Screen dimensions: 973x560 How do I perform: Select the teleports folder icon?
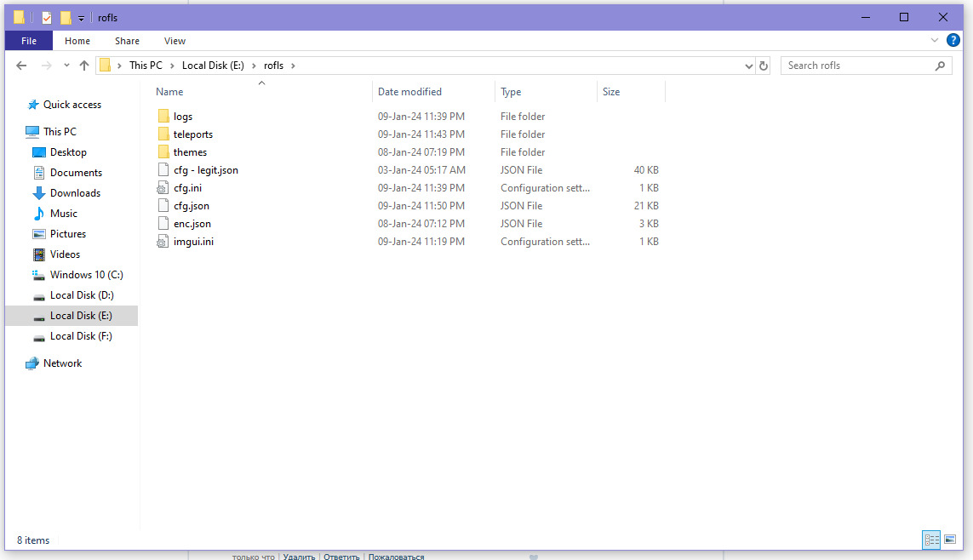(163, 134)
